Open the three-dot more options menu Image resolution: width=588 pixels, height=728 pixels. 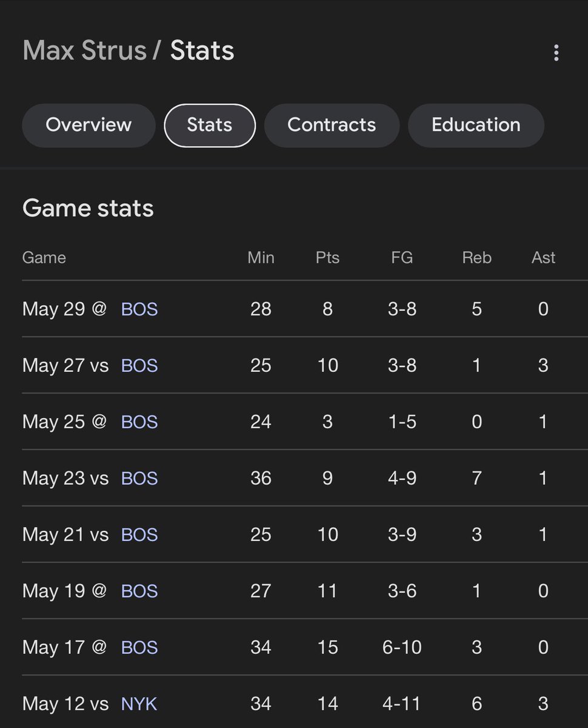(x=556, y=53)
